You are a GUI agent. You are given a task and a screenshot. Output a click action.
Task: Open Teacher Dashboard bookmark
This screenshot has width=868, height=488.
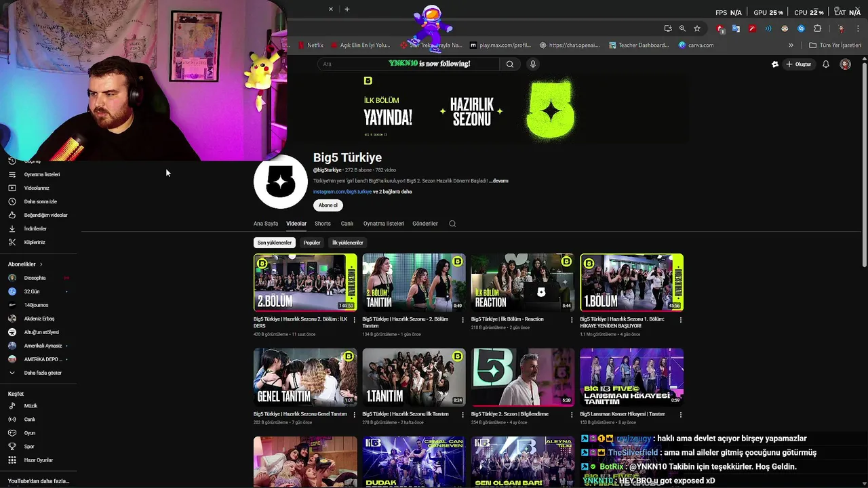point(639,45)
